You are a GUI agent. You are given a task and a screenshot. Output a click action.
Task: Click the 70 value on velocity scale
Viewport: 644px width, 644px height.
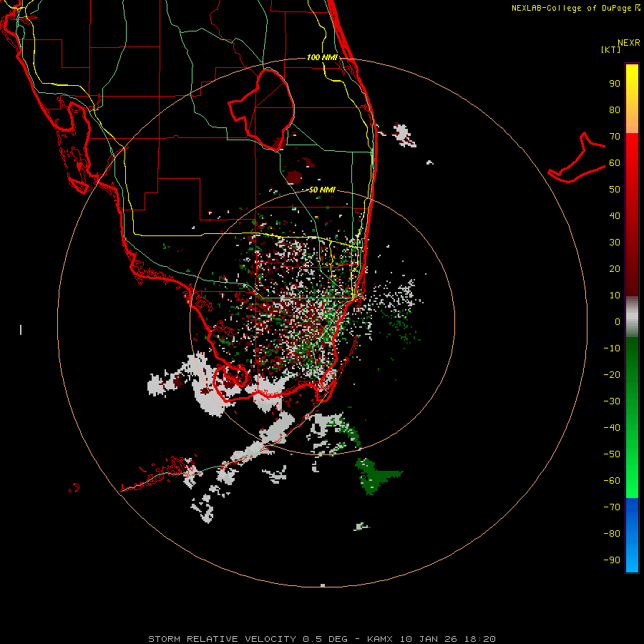pyautogui.click(x=615, y=137)
